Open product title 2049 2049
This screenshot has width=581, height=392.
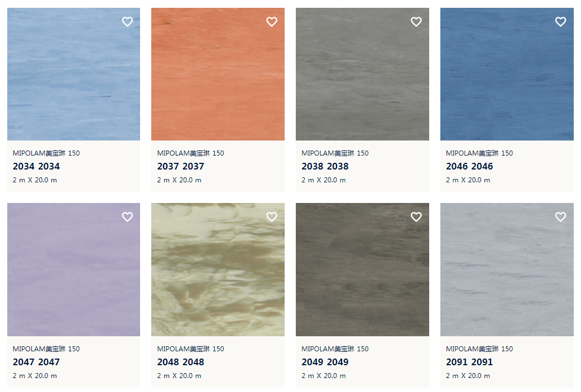pos(325,362)
